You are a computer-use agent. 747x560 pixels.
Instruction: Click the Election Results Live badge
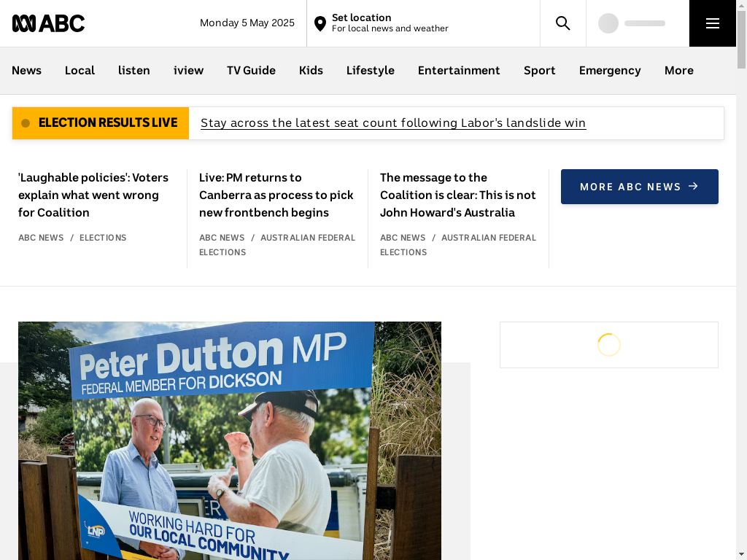101,123
